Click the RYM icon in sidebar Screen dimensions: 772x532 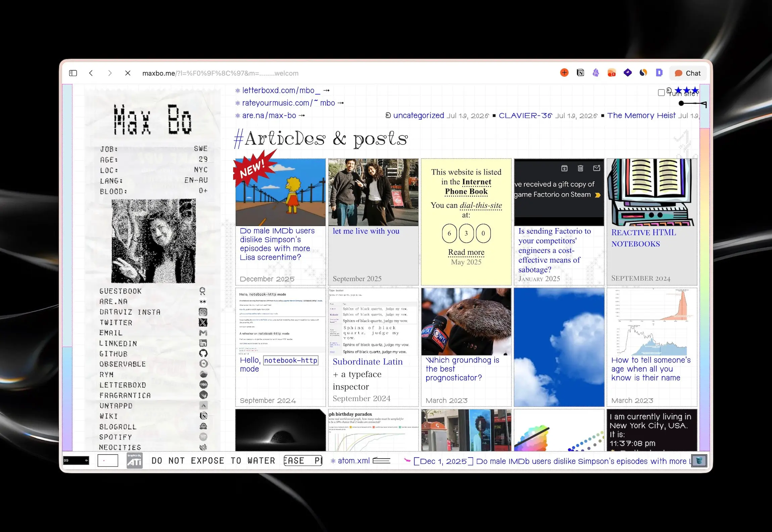pos(203,374)
